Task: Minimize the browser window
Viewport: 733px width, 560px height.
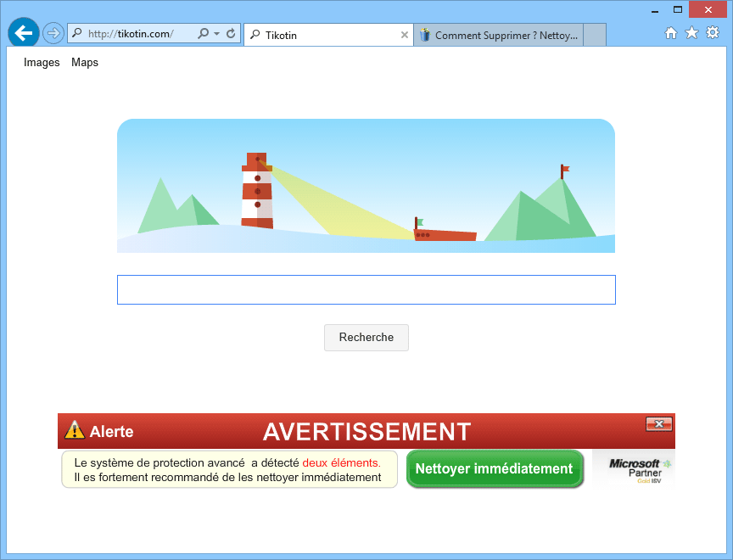Action: pyautogui.click(x=655, y=10)
